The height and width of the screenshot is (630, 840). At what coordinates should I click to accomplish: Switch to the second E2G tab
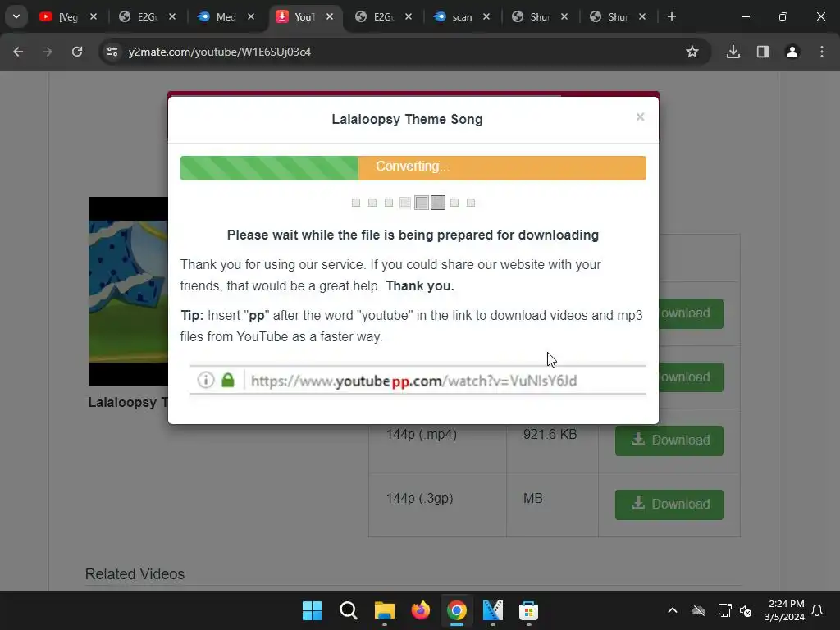pyautogui.click(x=376, y=16)
